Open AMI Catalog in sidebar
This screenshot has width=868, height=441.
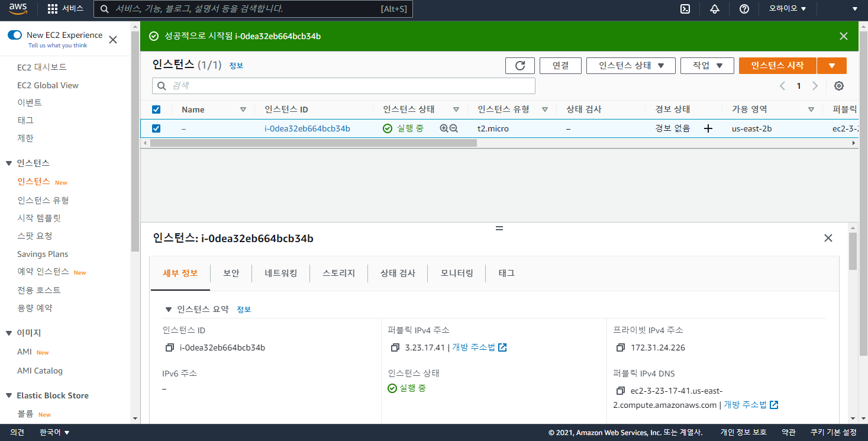pos(40,371)
